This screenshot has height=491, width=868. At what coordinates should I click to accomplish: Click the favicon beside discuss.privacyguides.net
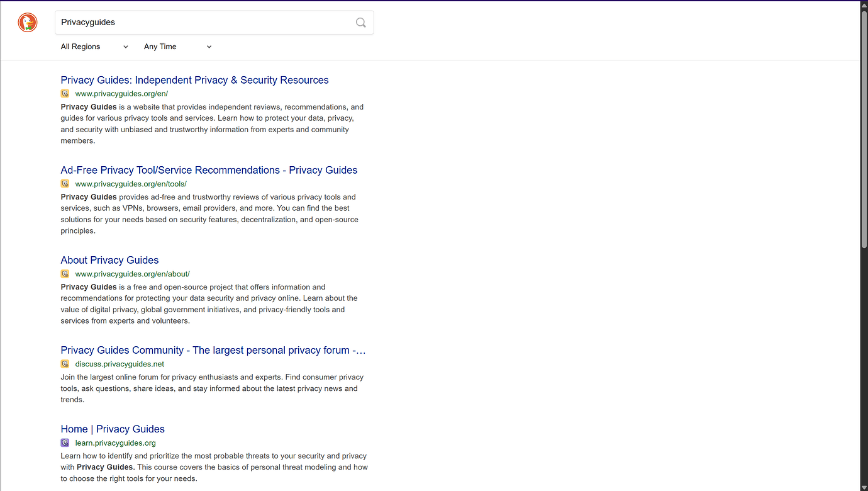click(65, 363)
